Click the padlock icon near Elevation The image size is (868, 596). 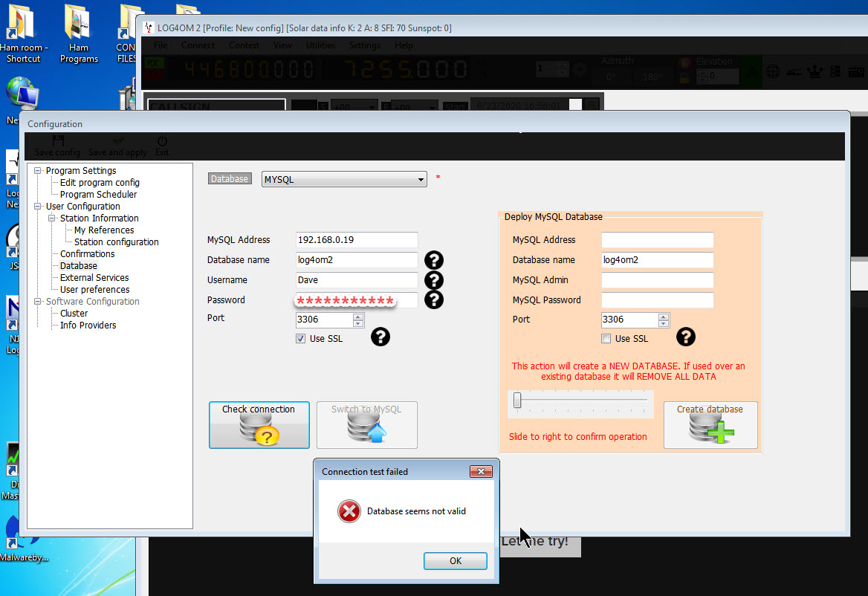click(684, 78)
